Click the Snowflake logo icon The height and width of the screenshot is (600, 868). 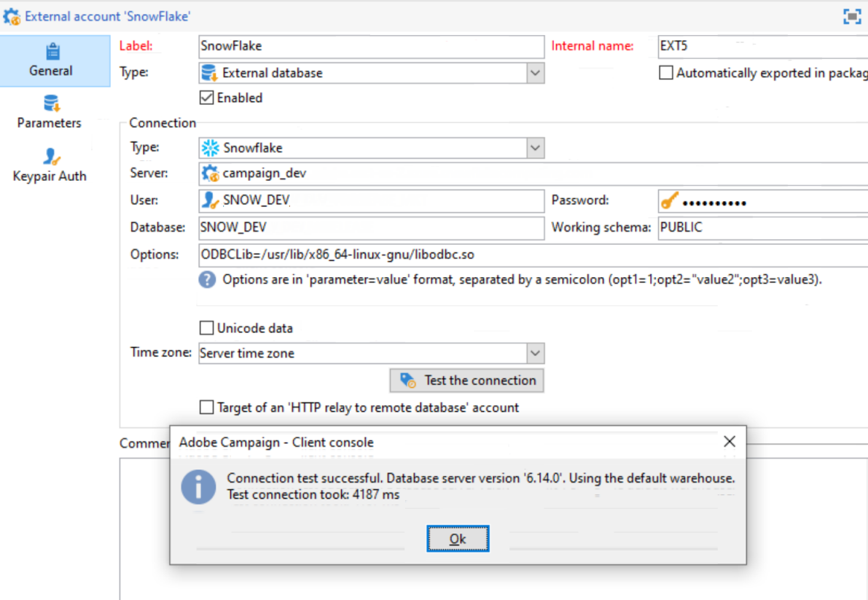(x=210, y=148)
